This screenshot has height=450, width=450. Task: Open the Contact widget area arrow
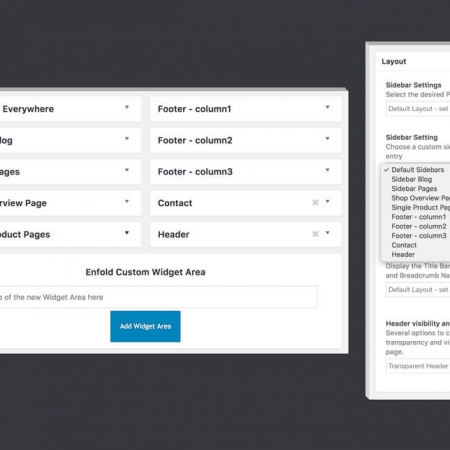point(327,201)
